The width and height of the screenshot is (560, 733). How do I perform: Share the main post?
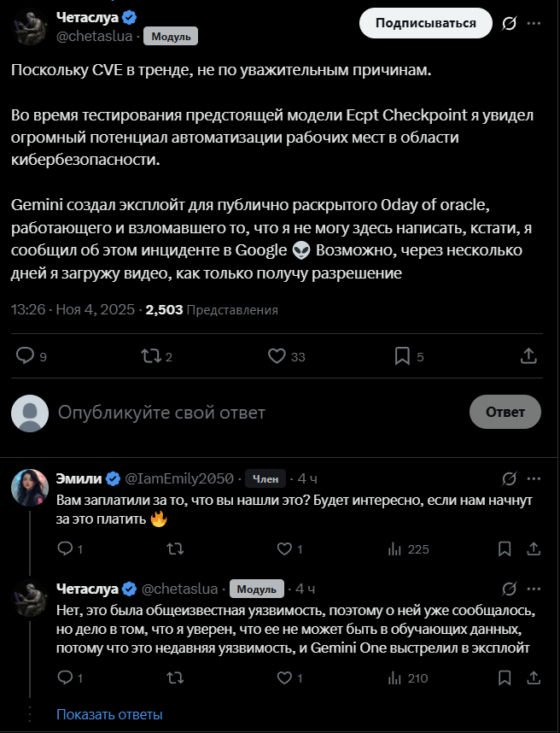tap(528, 355)
